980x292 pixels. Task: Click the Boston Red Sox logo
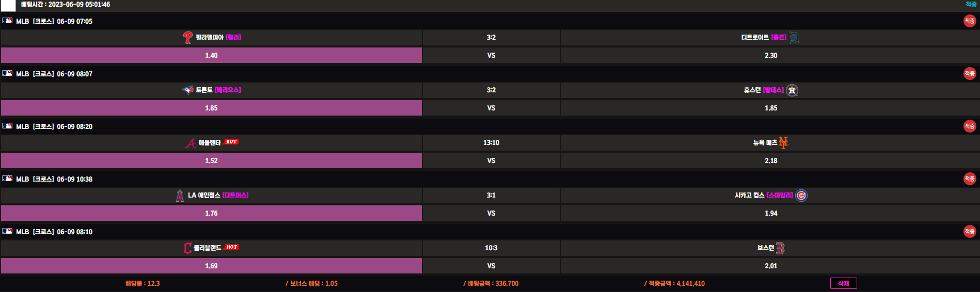[x=780, y=248]
